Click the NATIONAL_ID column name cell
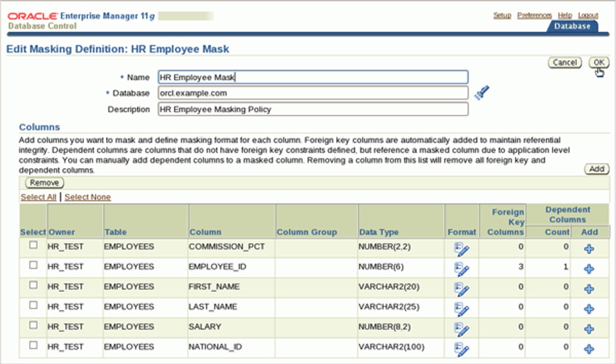Viewport: 616px width, 364px height. [x=215, y=347]
